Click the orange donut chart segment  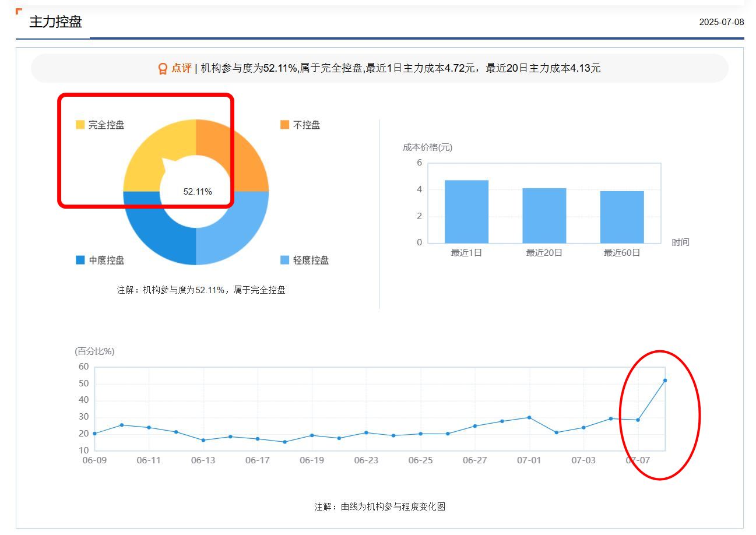pos(240,149)
